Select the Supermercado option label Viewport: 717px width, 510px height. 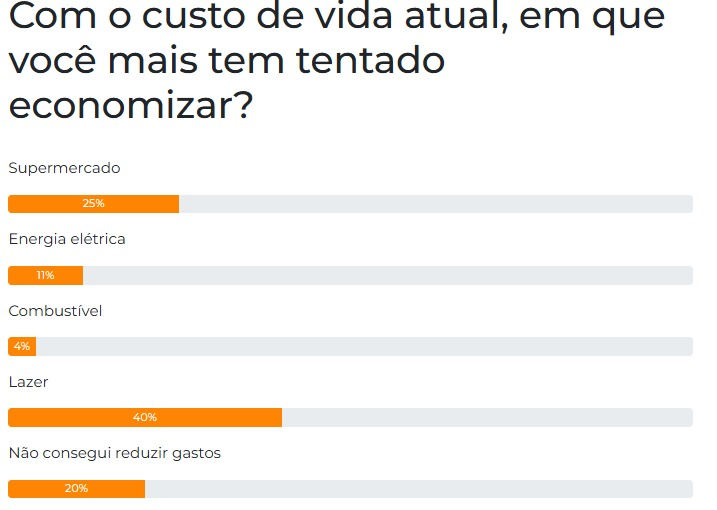pos(64,168)
